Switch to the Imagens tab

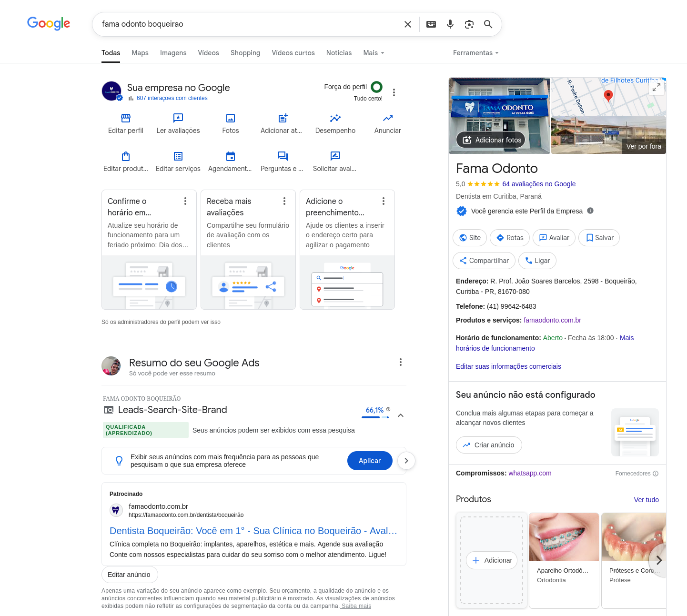[173, 53]
